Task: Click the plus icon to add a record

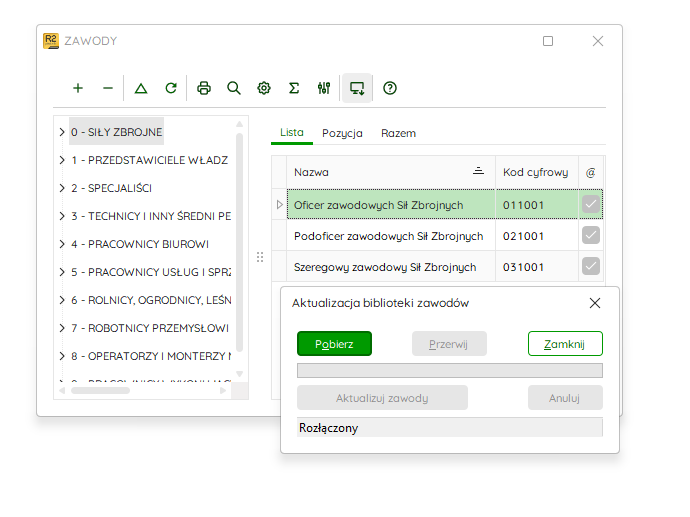Action: pyautogui.click(x=78, y=88)
